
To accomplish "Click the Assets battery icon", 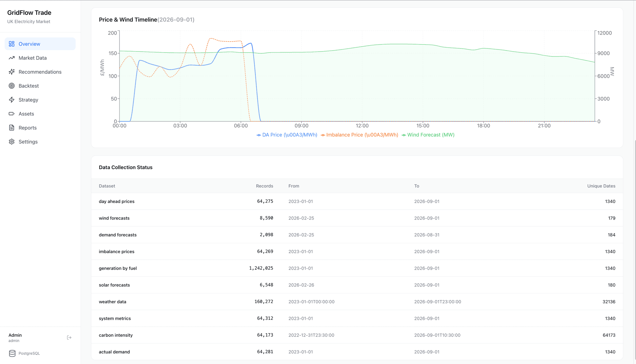I will 12,114.
